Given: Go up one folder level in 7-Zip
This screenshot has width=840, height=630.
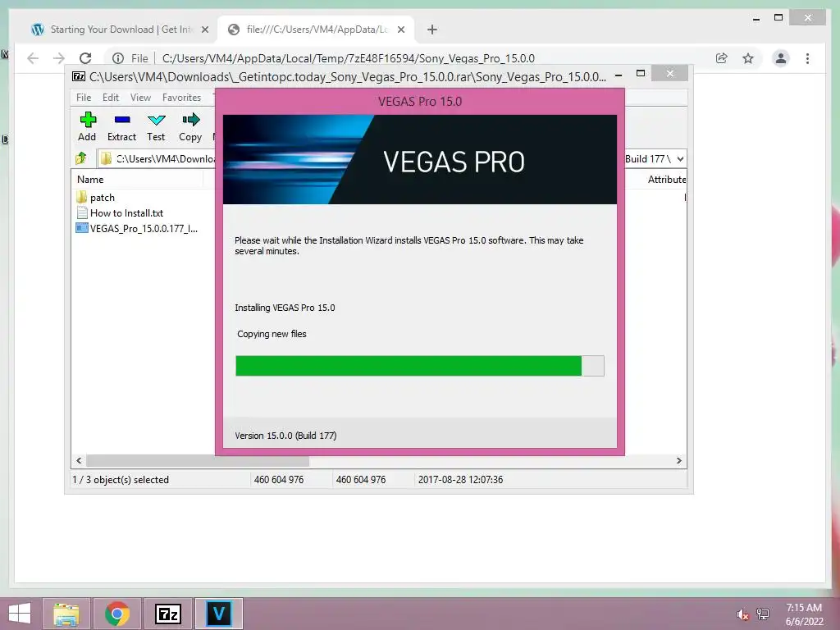Looking at the screenshot, I should [x=81, y=158].
